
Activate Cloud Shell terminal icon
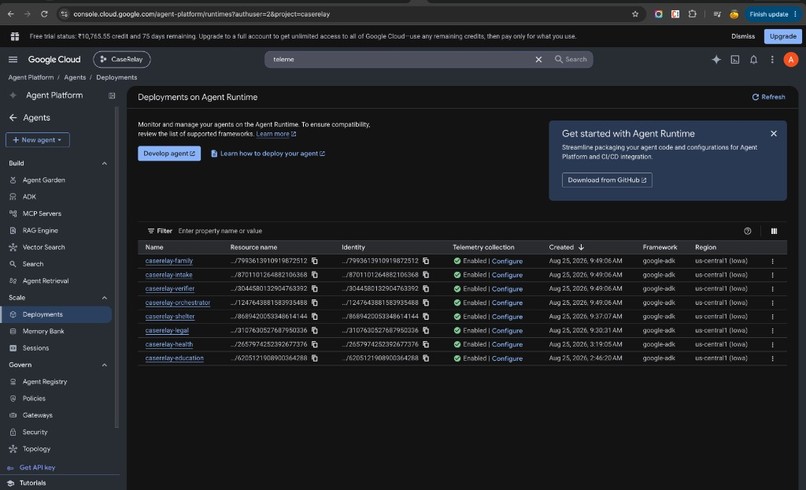tap(735, 60)
